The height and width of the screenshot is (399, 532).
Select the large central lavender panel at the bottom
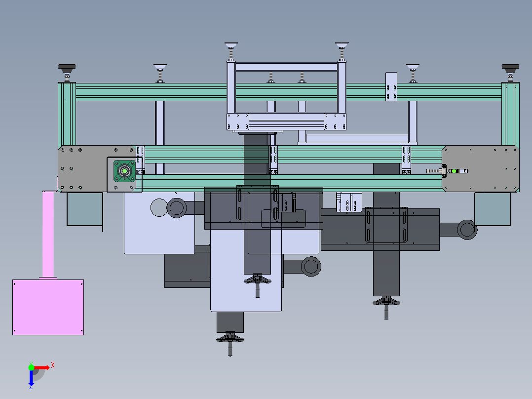pos(246,270)
